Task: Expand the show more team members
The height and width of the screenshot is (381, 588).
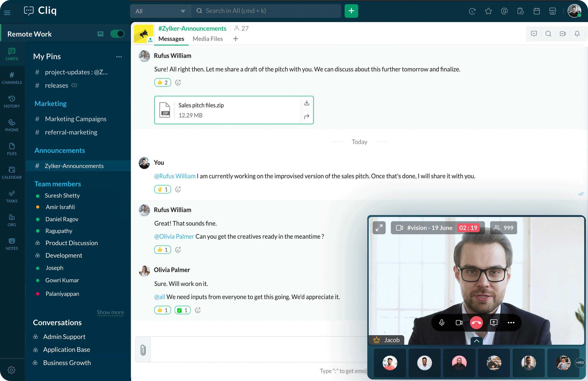Action: click(110, 312)
